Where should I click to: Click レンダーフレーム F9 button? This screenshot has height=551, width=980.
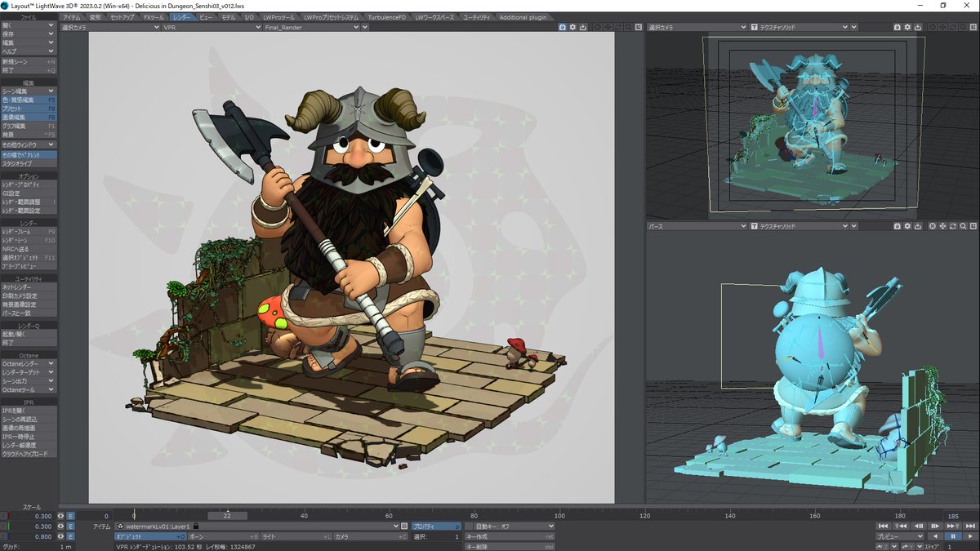(29, 232)
